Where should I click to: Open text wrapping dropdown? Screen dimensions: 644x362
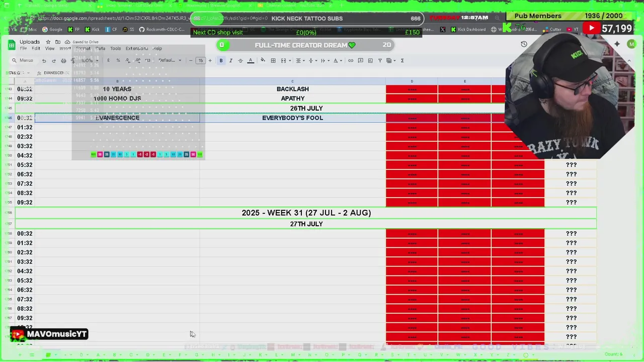point(325,60)
